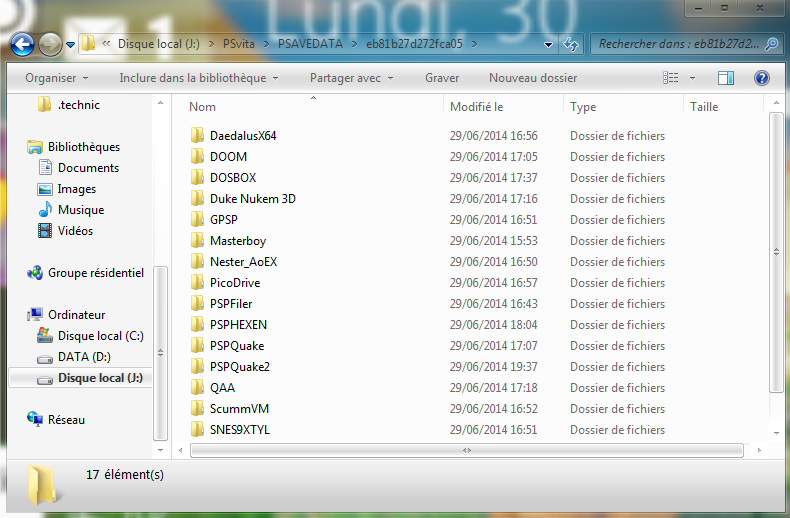
Task: Select the Nester_AoEX folder icon
Action: coord(198,261)
